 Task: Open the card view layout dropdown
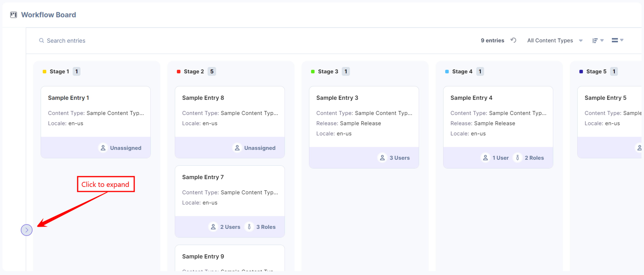pos(618,40)
